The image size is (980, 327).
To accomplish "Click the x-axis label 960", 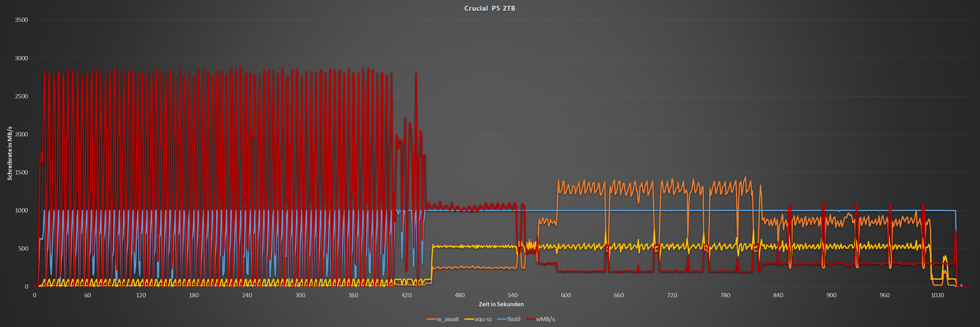I will coord(885,295).
